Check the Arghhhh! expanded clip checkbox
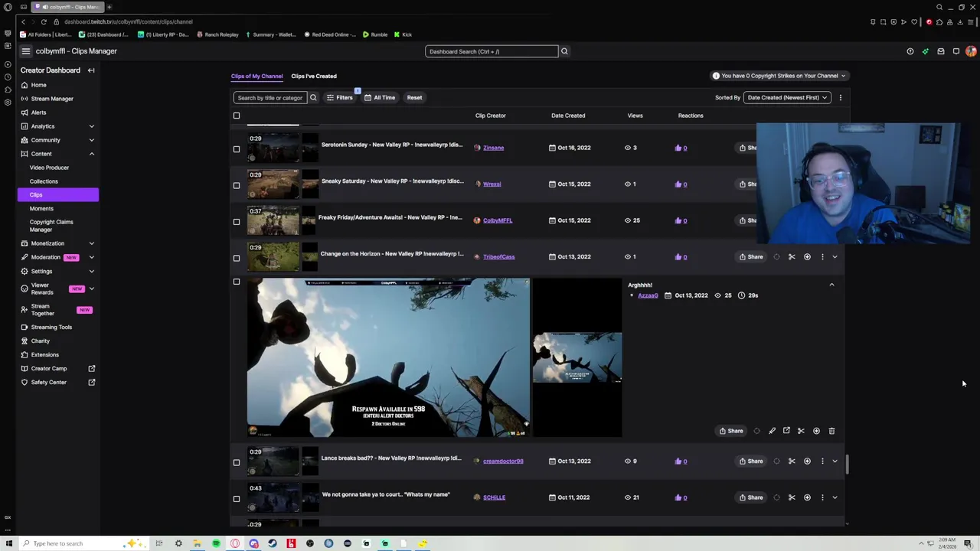 click(x=237, y=282)
